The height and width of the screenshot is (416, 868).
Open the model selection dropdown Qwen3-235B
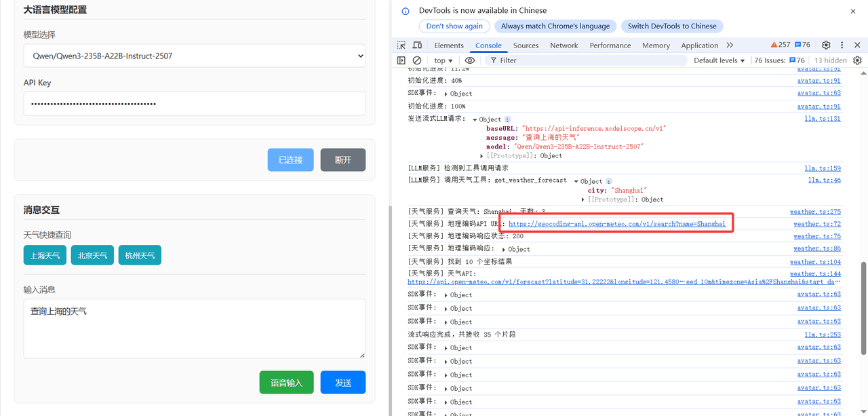tap(195, 56)
